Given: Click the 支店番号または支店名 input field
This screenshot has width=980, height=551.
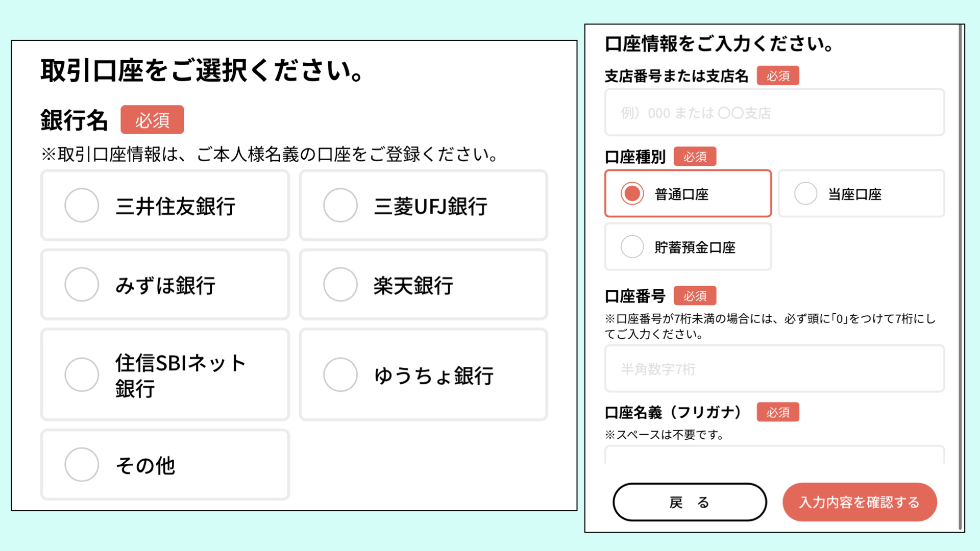Looking at the screenshot, I should click(x=774, y=113).
